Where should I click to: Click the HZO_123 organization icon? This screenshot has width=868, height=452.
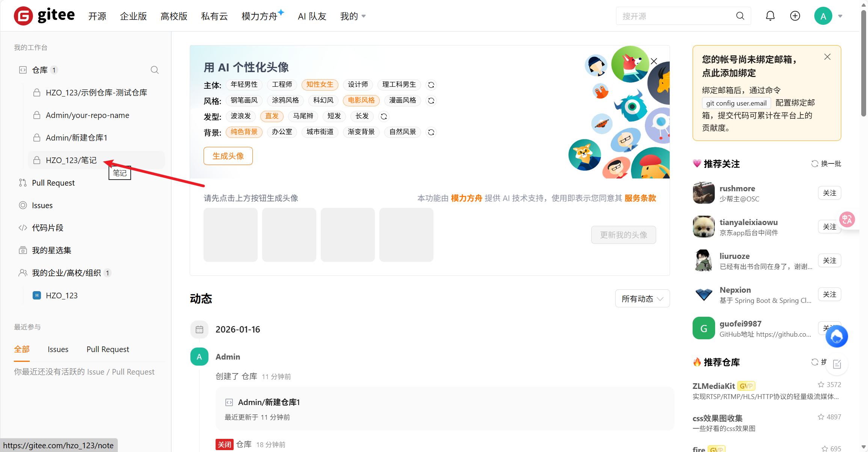click(36, 295)
